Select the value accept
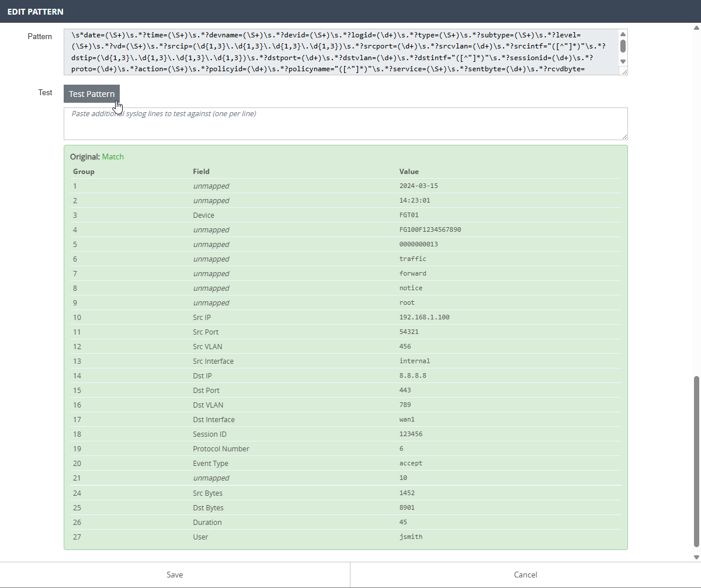Viewport: 701px width, 588px height. pyautogui.click(x=411, y=463)
